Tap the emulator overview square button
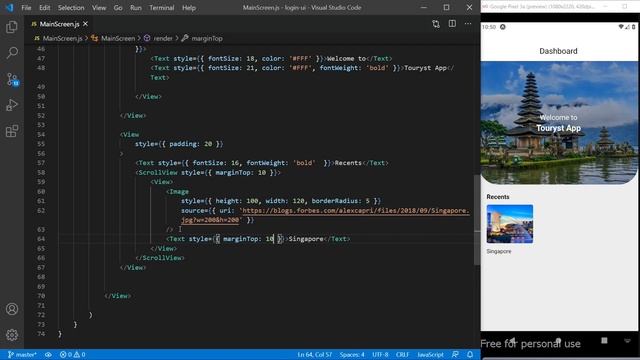 pyautogui.click(x=604, y=340)
